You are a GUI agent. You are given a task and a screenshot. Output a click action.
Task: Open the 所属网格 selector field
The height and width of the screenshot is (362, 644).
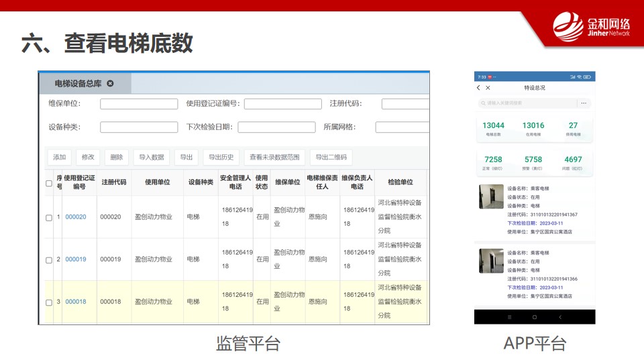point(402,127)
